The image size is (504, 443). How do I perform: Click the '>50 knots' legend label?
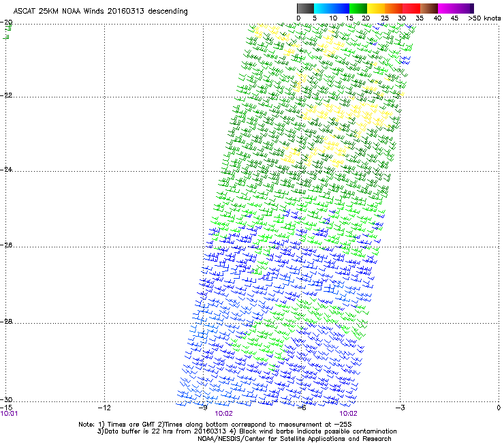pyautogui.click(x=484, y=18)
